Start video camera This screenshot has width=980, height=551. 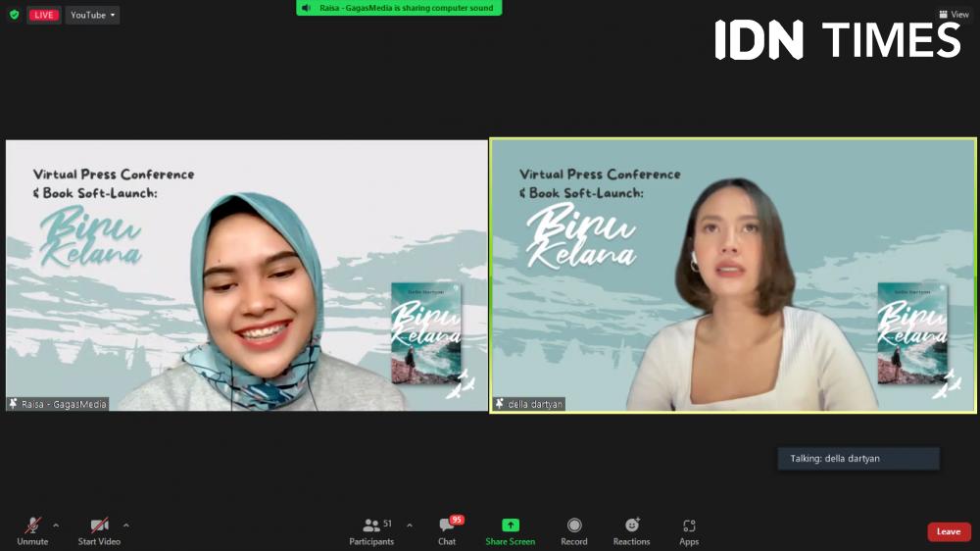pyautogui.click(x=99, y=531)
